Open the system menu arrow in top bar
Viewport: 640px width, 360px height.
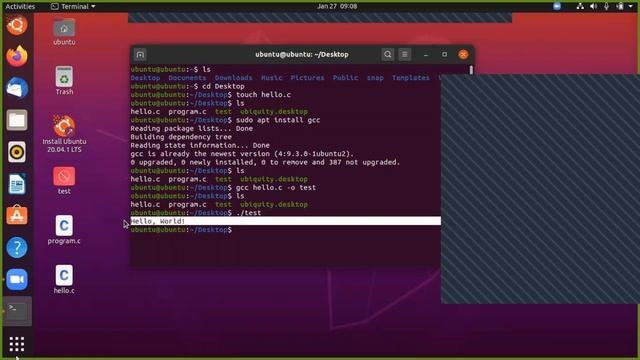pyautogui.click(x=631, y=7)
